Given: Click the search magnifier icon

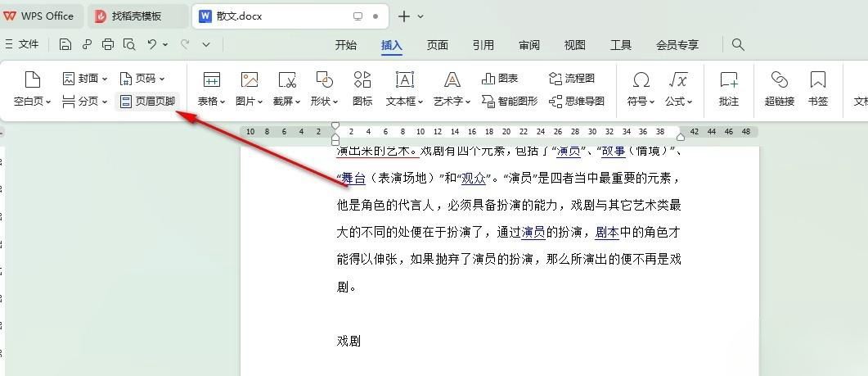Looking at the screenshot, I should 738,44.
